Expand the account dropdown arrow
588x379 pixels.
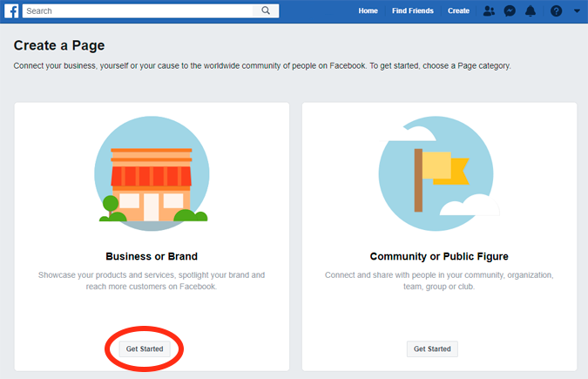click(577, 10)
